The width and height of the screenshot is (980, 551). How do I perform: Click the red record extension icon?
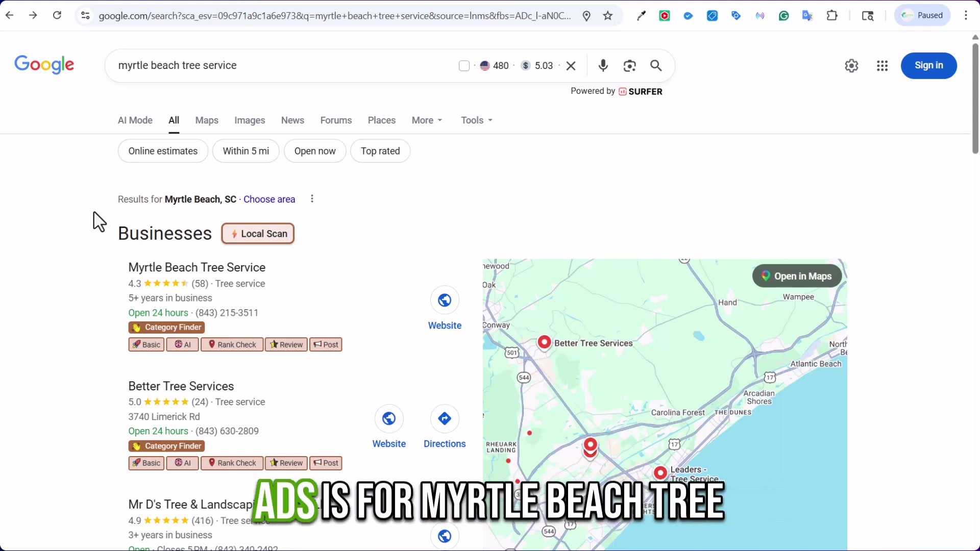tap(665, 16)
